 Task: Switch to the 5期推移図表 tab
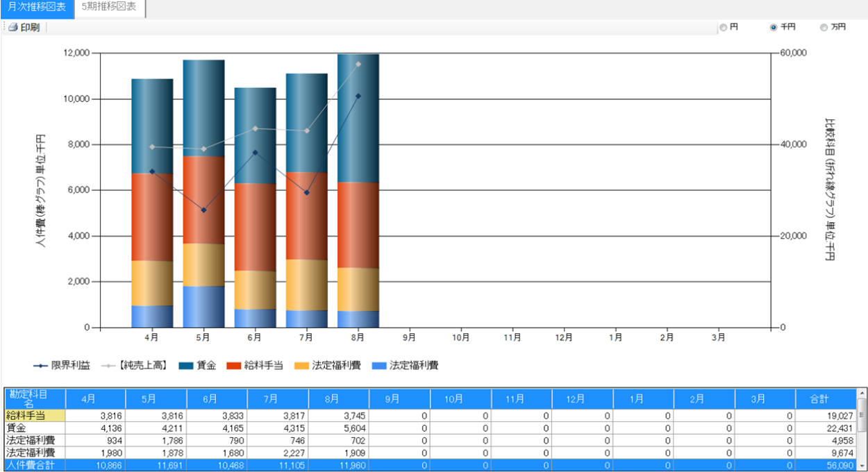point(109,8)
